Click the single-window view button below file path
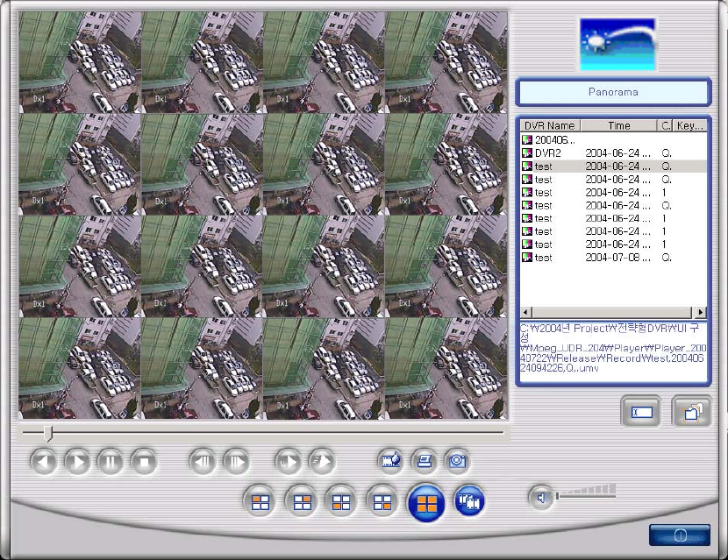Image resolution: width=728 pixels, height=560 pixels. 641,411
